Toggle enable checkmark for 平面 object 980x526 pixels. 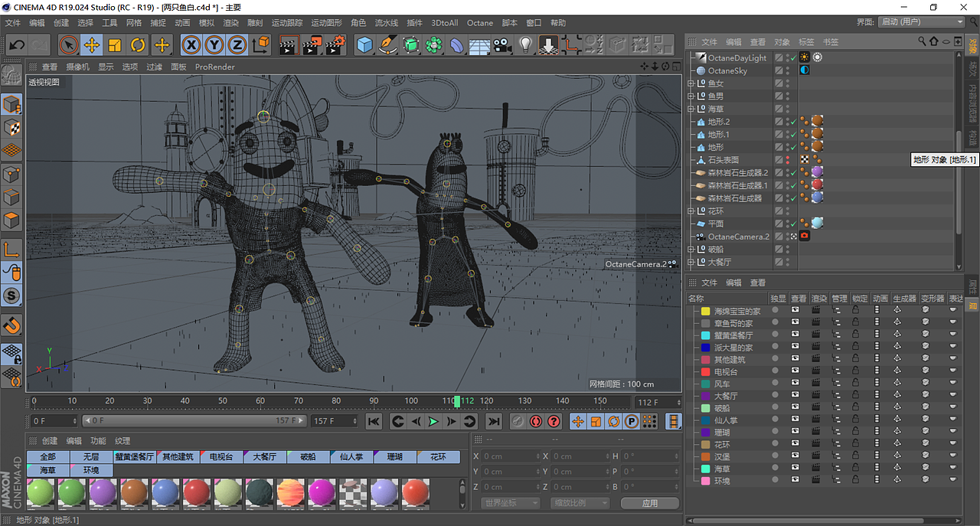793,224
